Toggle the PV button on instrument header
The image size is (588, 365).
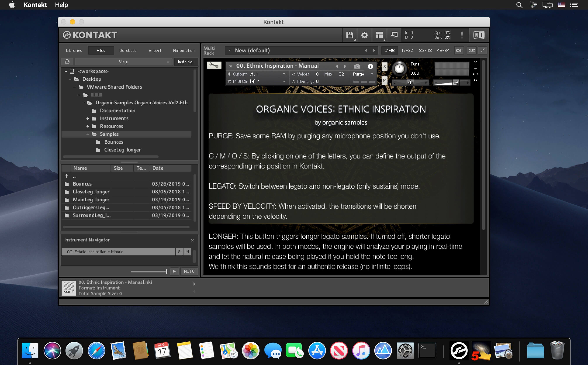476,80
